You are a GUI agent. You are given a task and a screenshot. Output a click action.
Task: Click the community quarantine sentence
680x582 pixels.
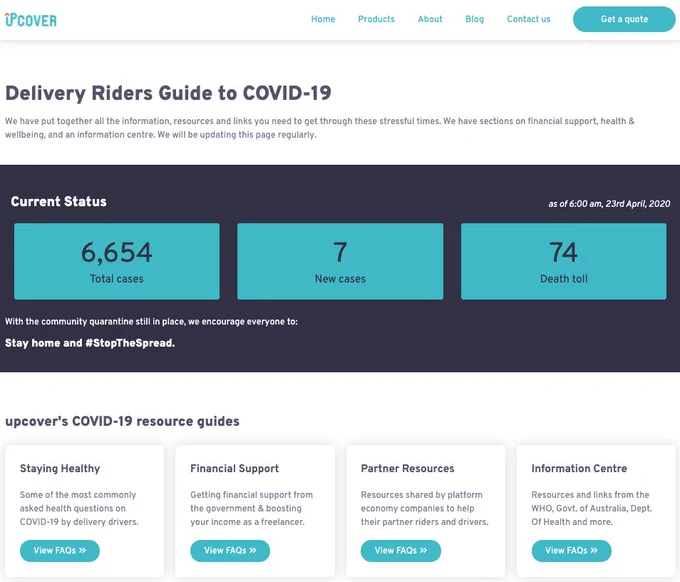[x=151, y=322]
